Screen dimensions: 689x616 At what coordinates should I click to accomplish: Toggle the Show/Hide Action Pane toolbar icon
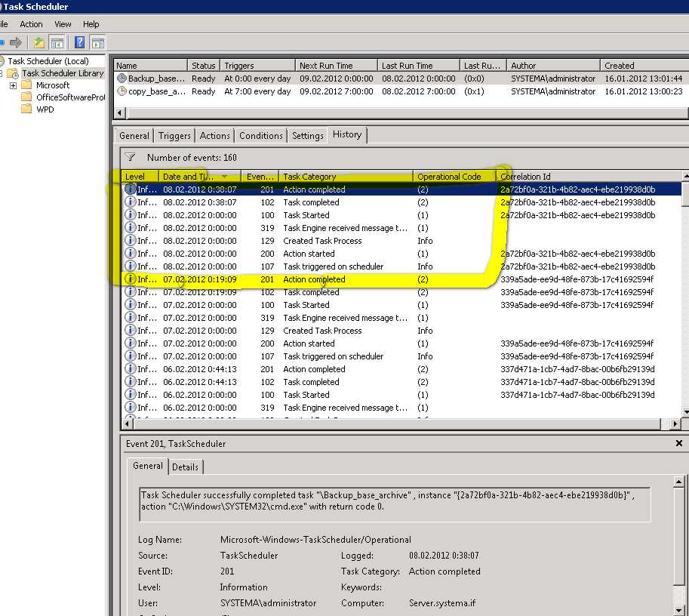(x=97, y=42)
